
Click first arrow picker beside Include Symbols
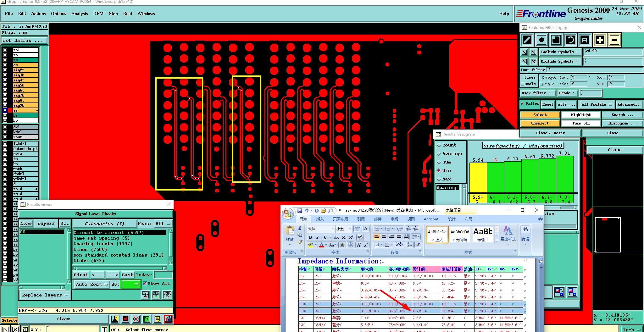524,52
